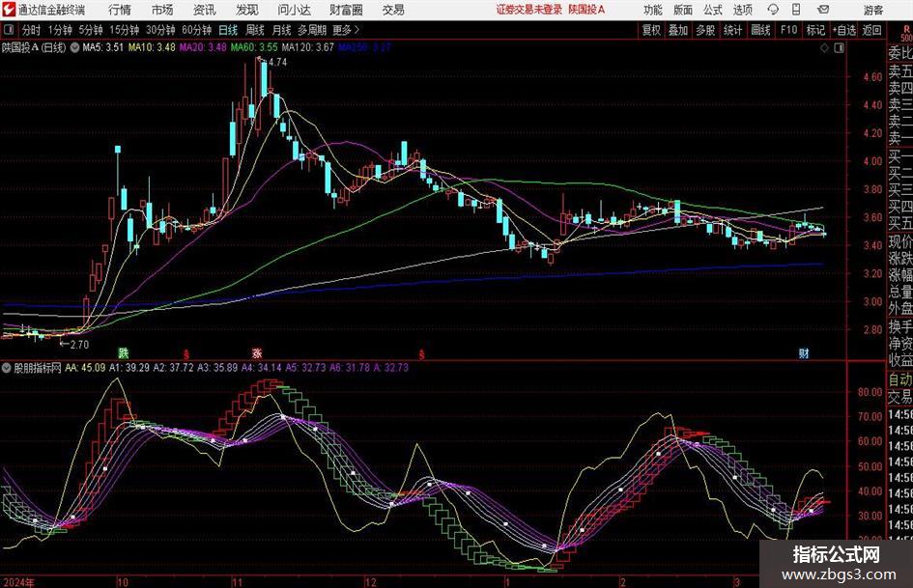Click the MA120: 3.67 value label
The height and width of the screenshot is (588, 913).
tap(307, 47)
